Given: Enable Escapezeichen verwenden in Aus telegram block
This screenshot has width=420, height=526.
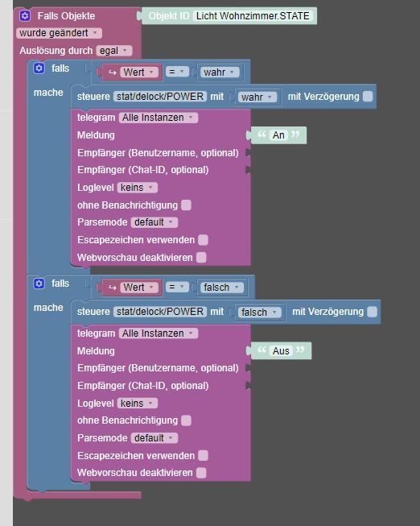Looking at the screenshot, I should click(203, 456).
